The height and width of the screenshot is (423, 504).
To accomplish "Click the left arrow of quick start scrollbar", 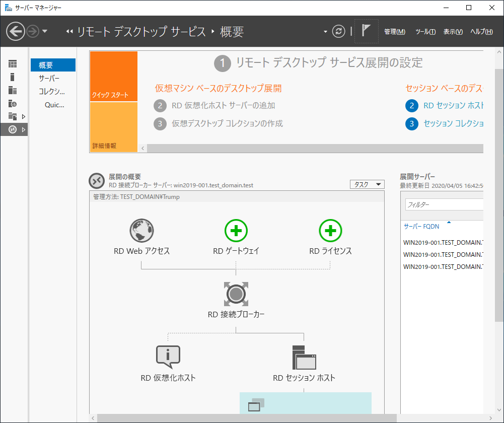I will point(143,148).
